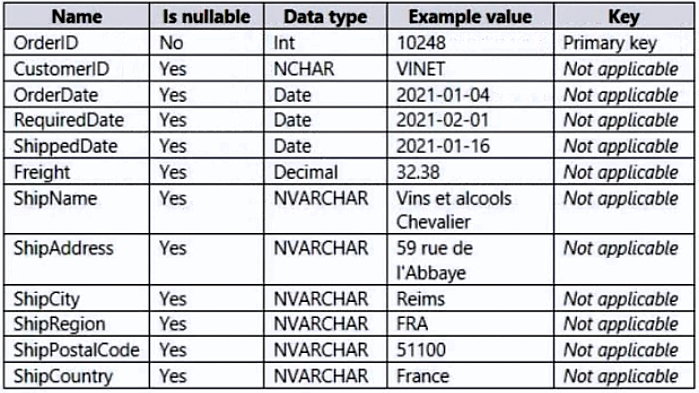Click the Key column header
This screenshot has height=393, width=699.
coord(624,16)
